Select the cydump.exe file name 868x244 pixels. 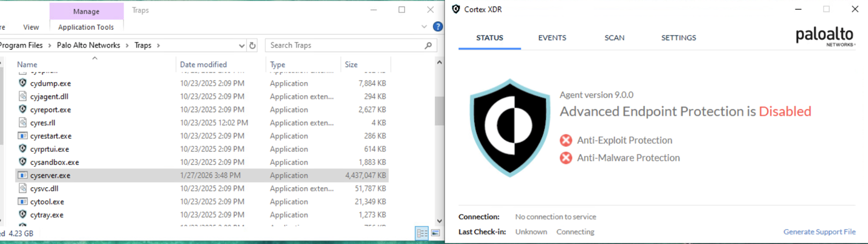pyautogui.click(x=50, y=83)
